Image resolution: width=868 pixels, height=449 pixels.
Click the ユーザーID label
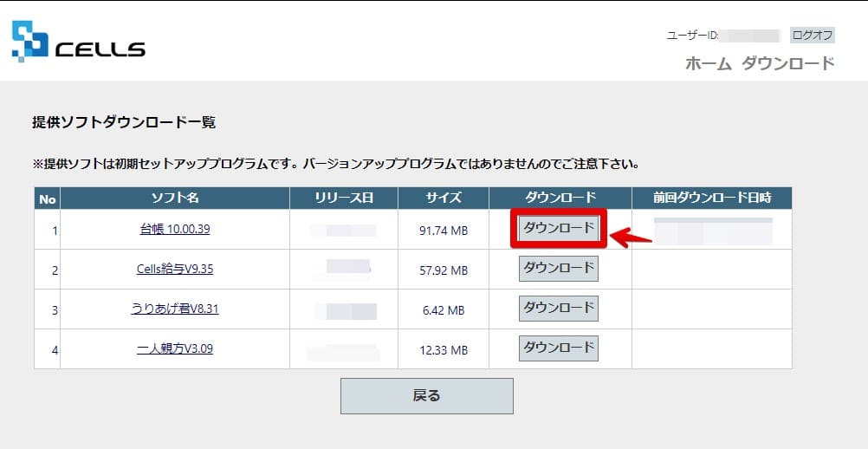click(692, 36)
